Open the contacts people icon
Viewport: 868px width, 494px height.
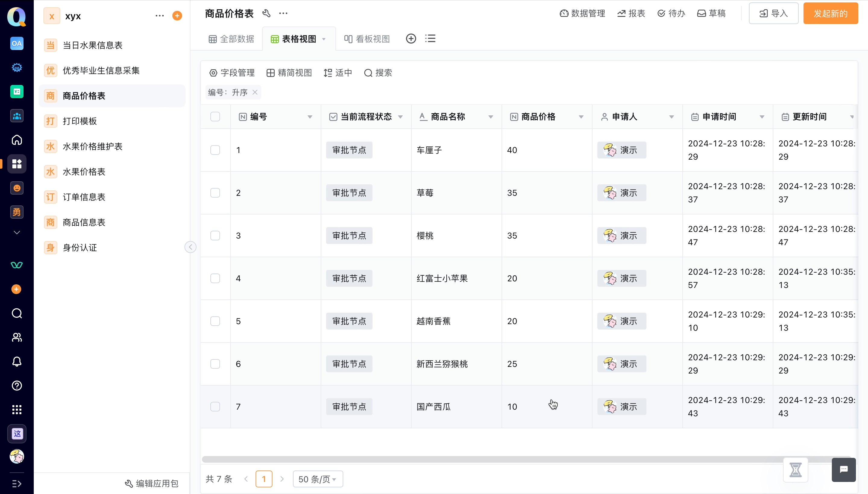[x=17, y=337]
